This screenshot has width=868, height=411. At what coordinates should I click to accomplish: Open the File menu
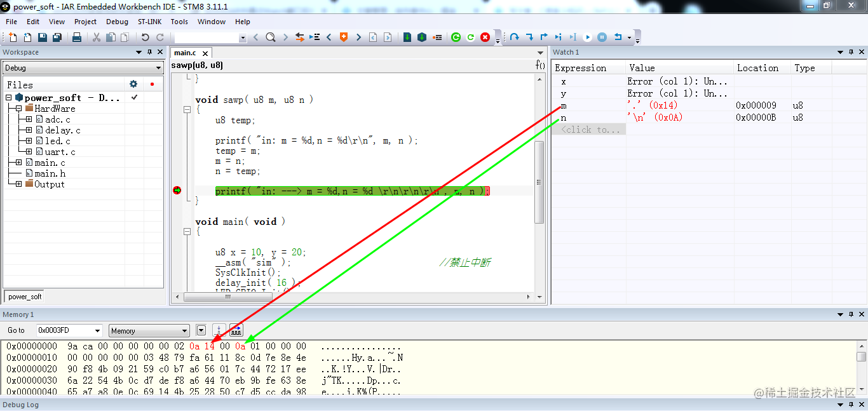pyautogui.click(x=11, y=22)
